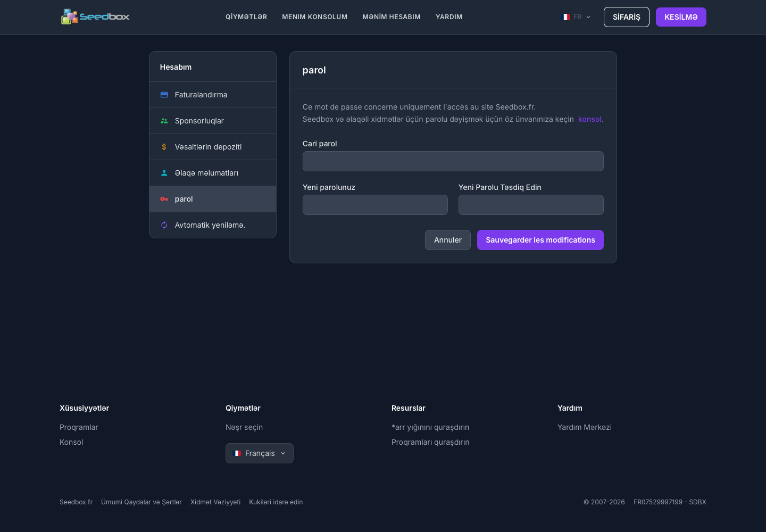Open Nəşr seçin link in footer

244,427
